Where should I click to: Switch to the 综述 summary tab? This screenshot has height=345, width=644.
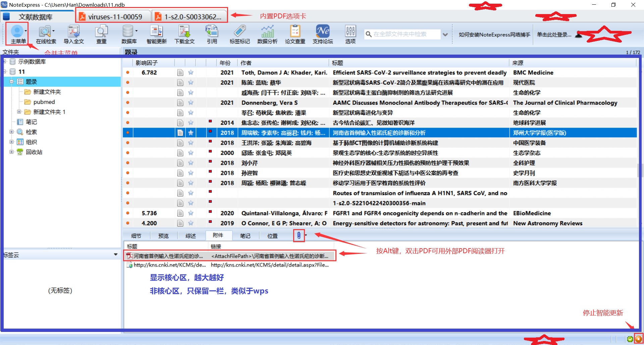click(191, 236)
